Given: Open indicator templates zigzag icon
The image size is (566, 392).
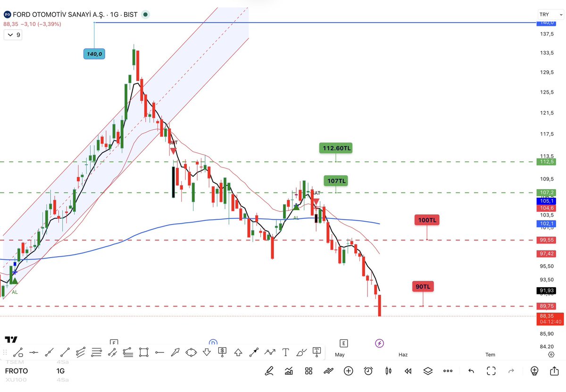Looking at the screenshot, I should 328,371.
